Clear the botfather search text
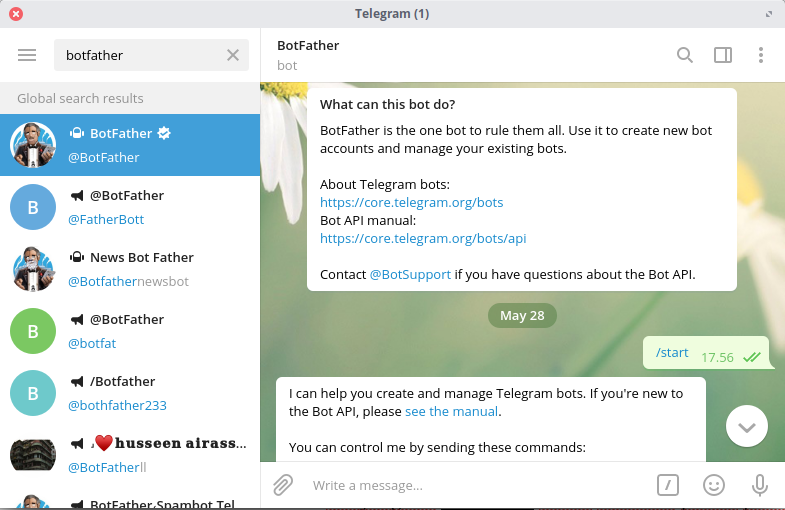This screenshot has width=785, height=510. 233,55
